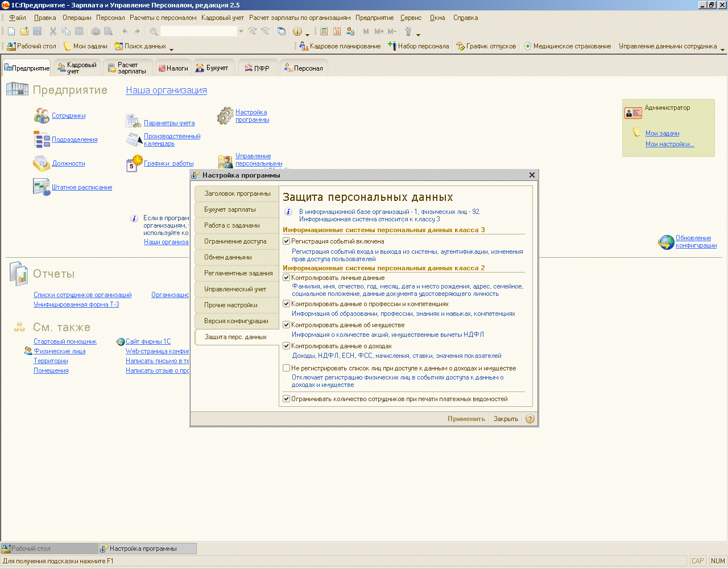Open Сайт фирмы 1С link
The image size is (728, 569).
pos(148,341)
